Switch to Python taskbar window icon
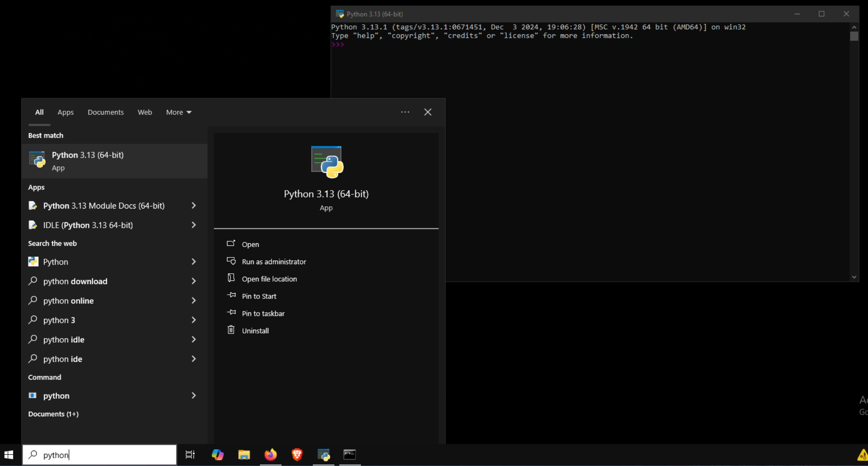The image size is (868, 466). pyautogui.click(x=324, y=454)
